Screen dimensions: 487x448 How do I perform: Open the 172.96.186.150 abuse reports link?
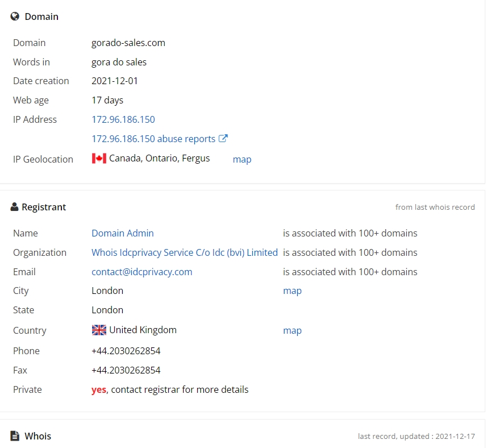coord(153,139)
